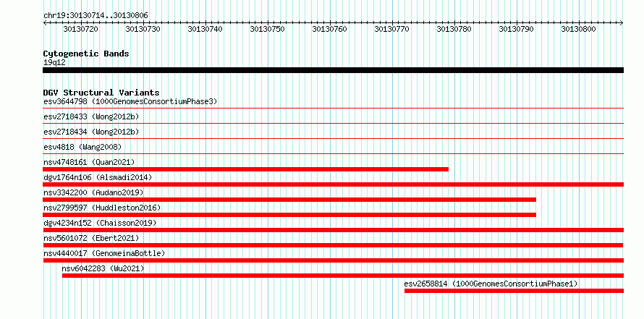The height and width of the screenshot is (319, 644).
Task: Click the thin red line under esv2718433
Action: click(333, 123)
